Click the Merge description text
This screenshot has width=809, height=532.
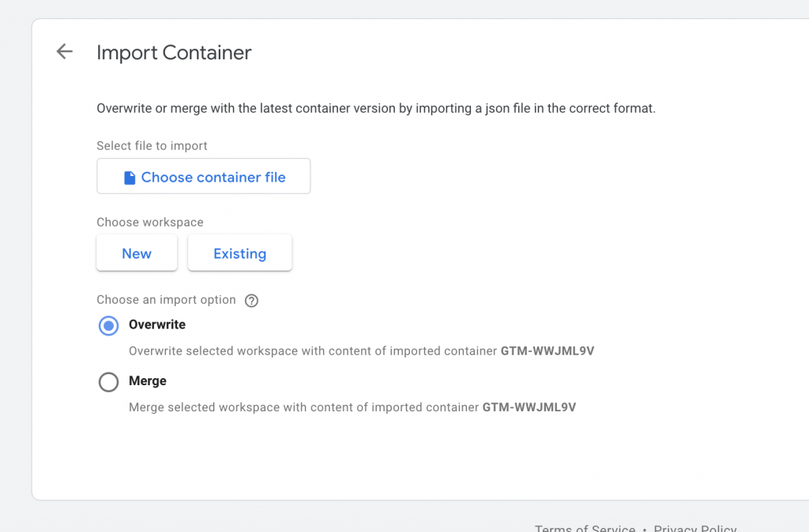(x=352, y=407)
